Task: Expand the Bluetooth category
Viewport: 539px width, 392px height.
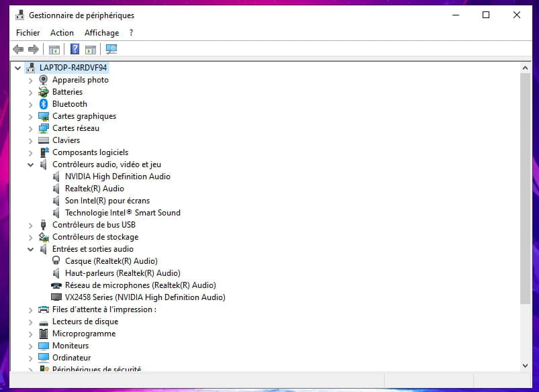Action: coord(31,105)
